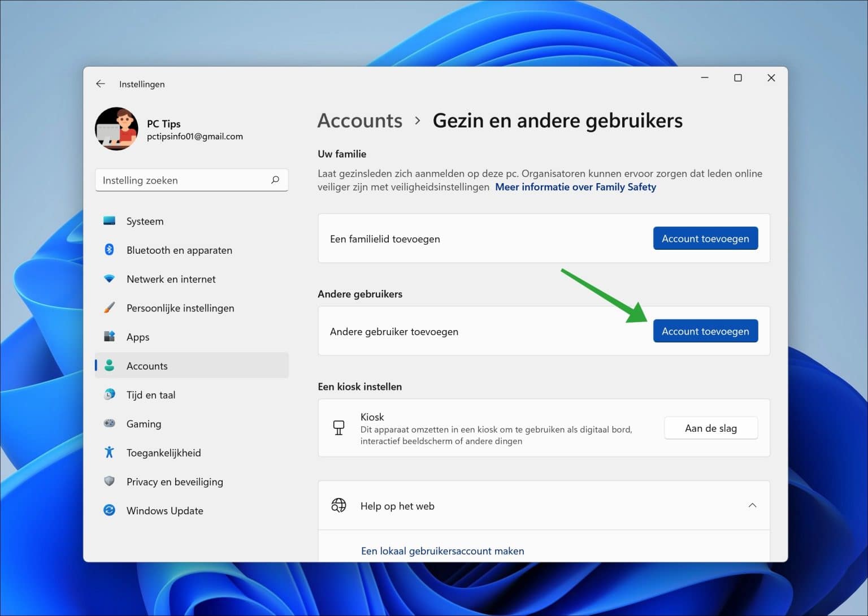Select the Systeem sidebar icon
868x616 pixels.
[110, 221]
